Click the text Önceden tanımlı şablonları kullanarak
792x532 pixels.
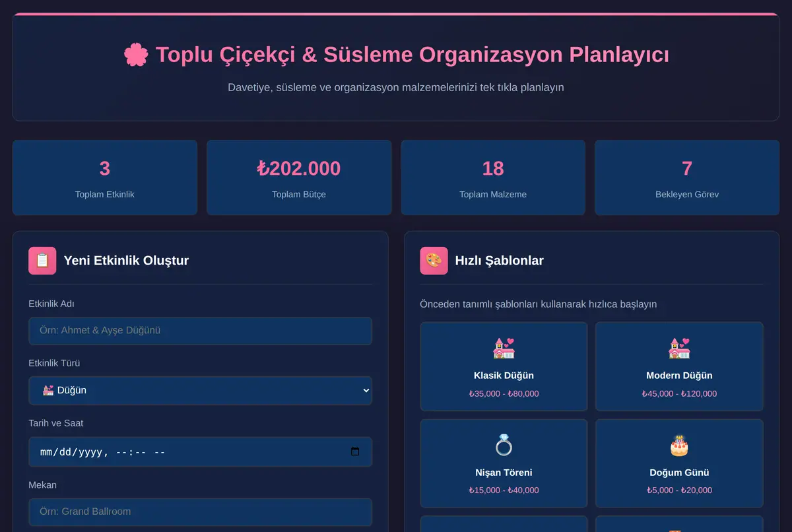[x=538, y=304]
